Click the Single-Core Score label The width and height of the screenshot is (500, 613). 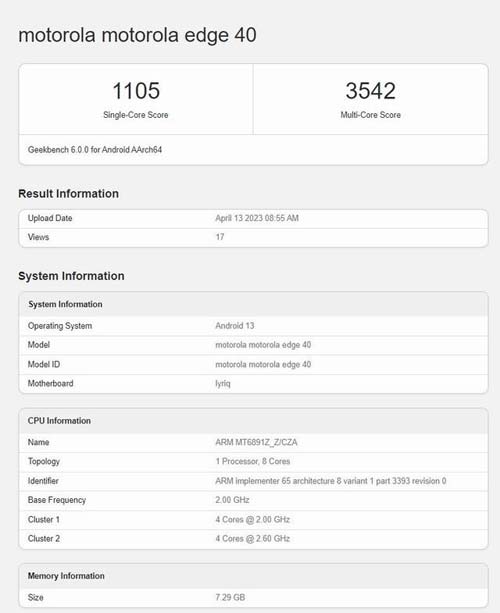136,115
